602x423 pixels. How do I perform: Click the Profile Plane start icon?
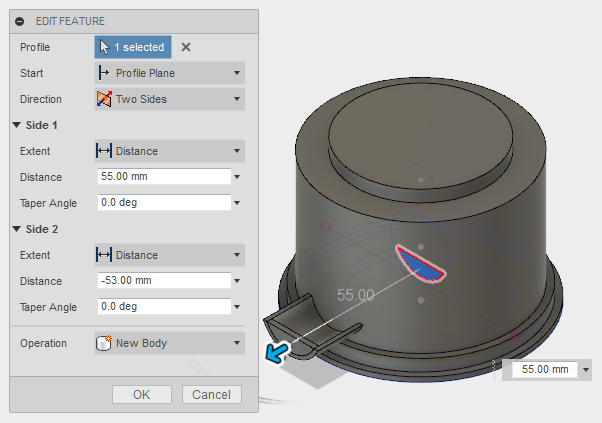[x=104, y=73]
